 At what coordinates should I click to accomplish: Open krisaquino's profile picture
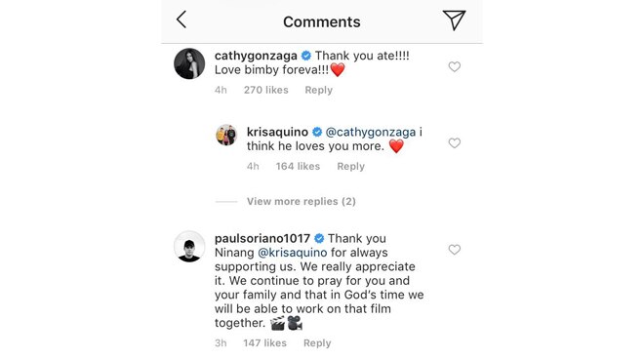coord(226,135)
